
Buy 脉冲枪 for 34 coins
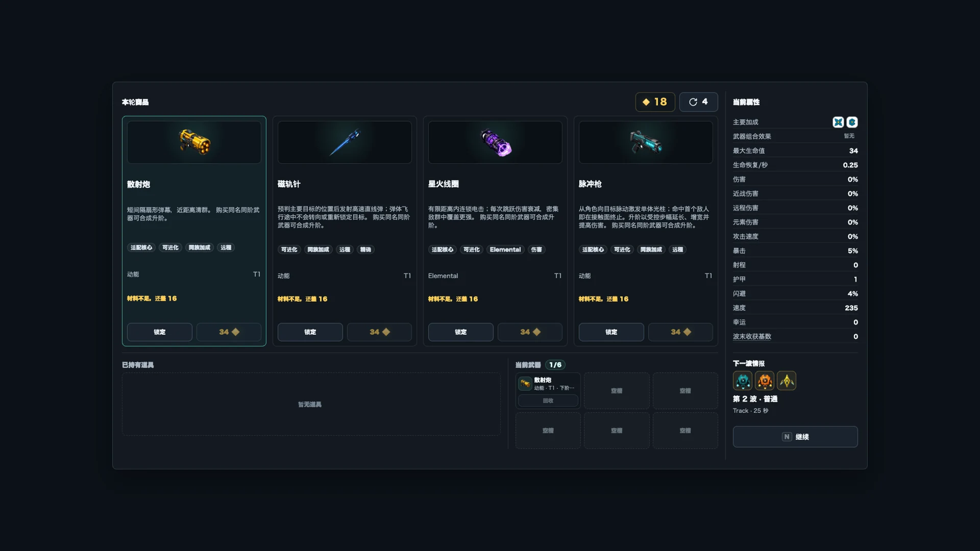click(680, 332)
